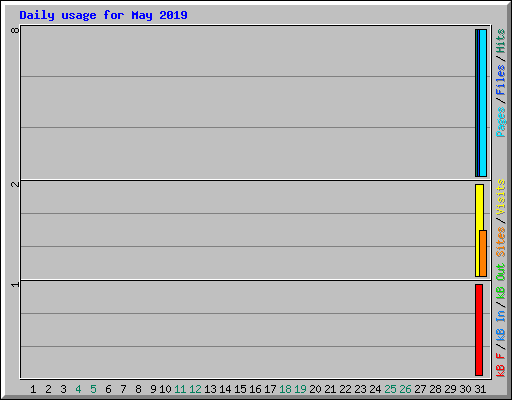The image size is (512, 400).
Task: Click the blue "kB In" legend label
Action: pyautogui.click(x=500, y=325)
